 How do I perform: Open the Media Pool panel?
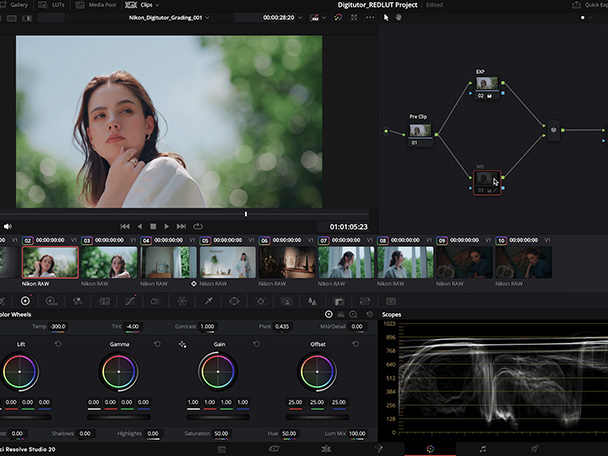click(103, 5)
